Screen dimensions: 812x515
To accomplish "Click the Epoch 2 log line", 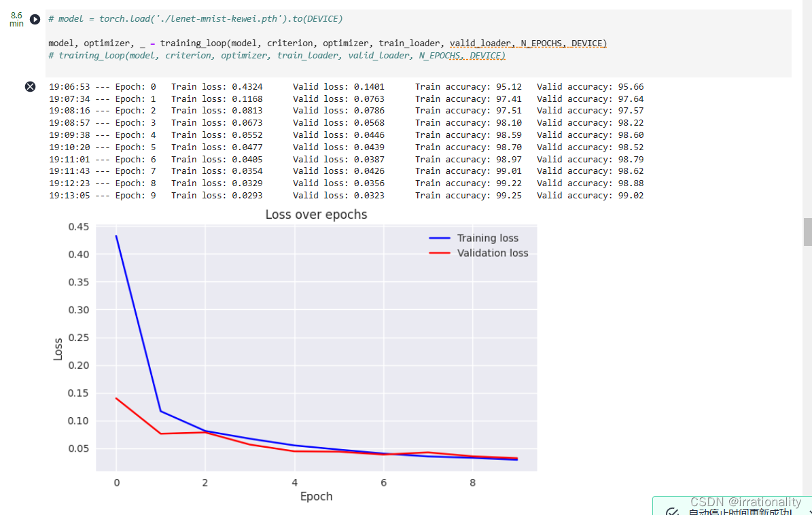I will click(346, 111).
